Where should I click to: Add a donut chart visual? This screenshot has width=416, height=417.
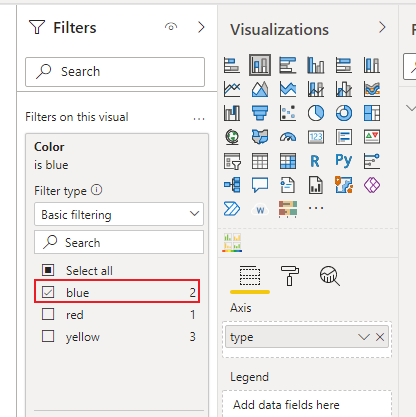[x=344, y=113]
